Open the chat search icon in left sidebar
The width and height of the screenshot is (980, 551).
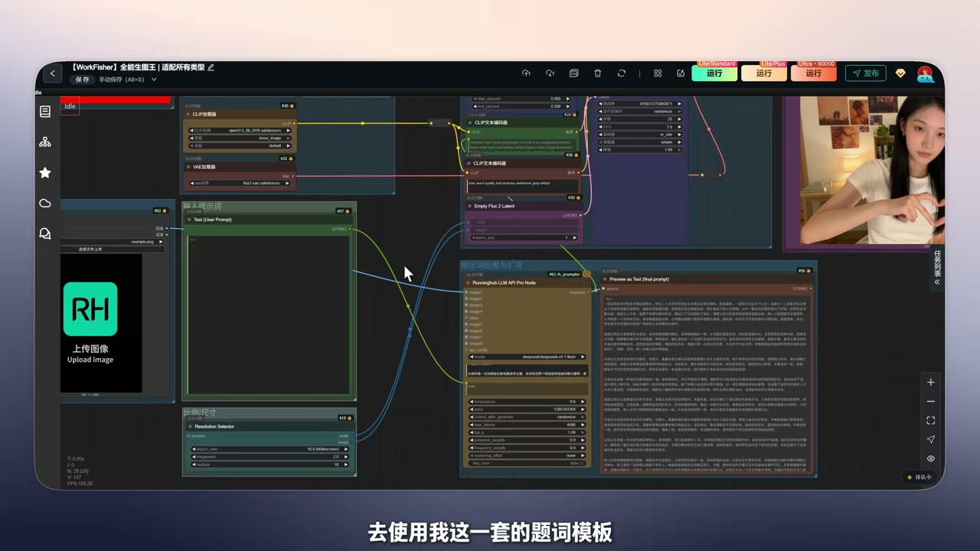click(x=45, y=233)
